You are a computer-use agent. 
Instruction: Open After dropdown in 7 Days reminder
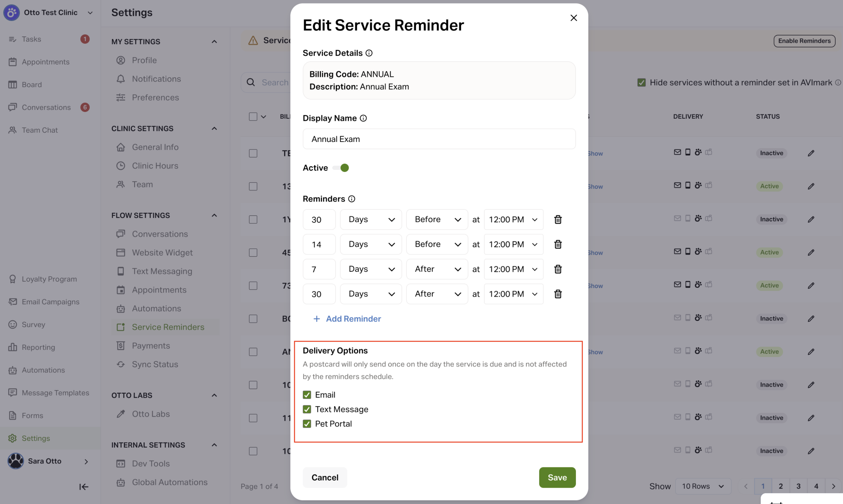coord(437,269)
